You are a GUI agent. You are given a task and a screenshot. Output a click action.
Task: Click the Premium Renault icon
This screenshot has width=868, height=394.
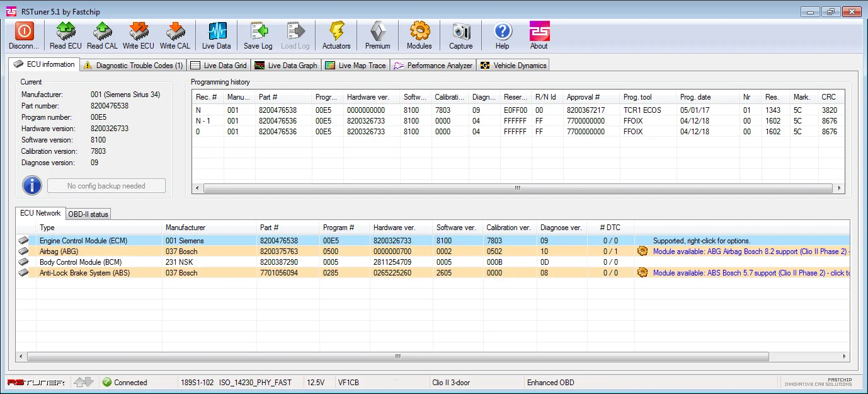(x=378, y=31)
